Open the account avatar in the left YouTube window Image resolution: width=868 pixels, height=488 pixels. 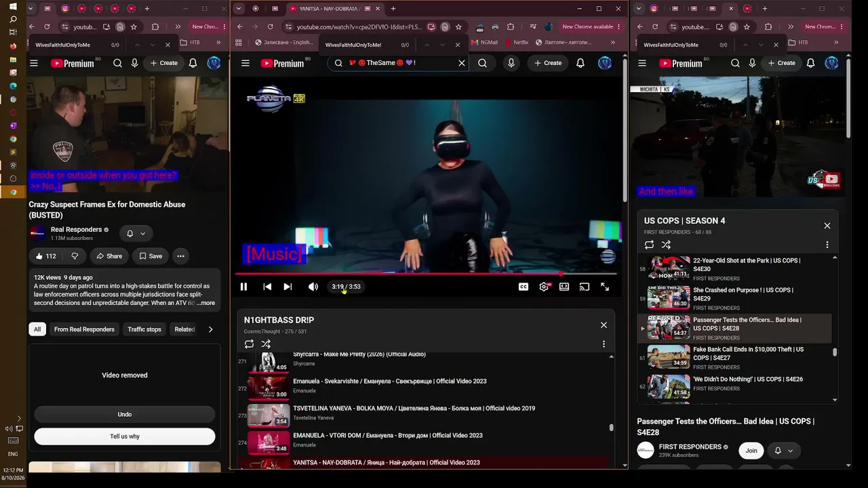pyautogui.click(x=214, y=63)
